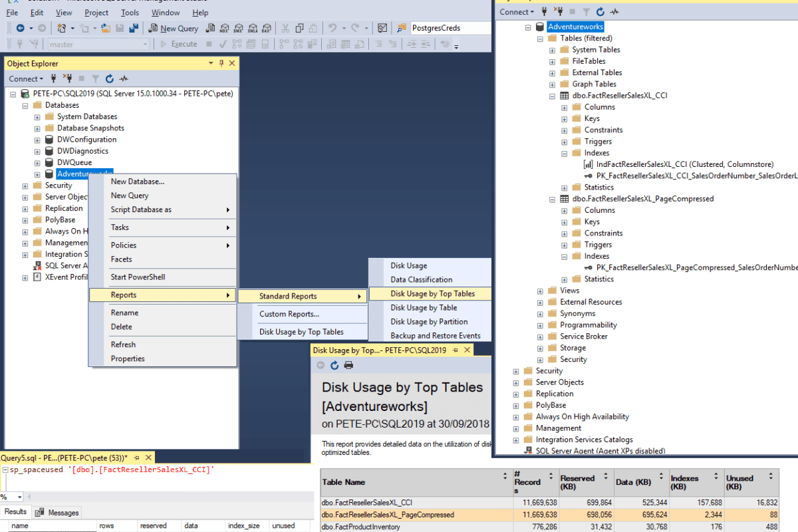The width and height of the screenshot is (798, 532).
Task: Collapse the Tables (filtered) node
Action: pyautogui.click(x=541, y=39)
